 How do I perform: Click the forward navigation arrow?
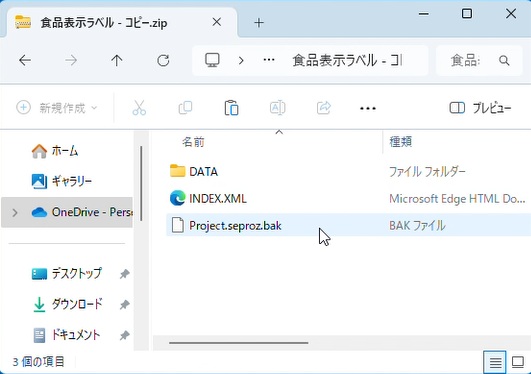coord(71,61)
